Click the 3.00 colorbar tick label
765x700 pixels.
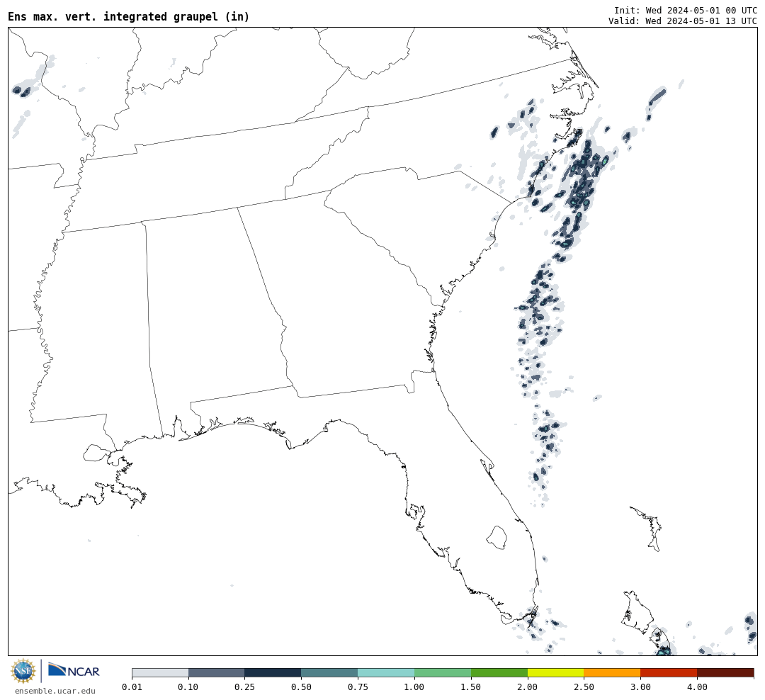640,687
